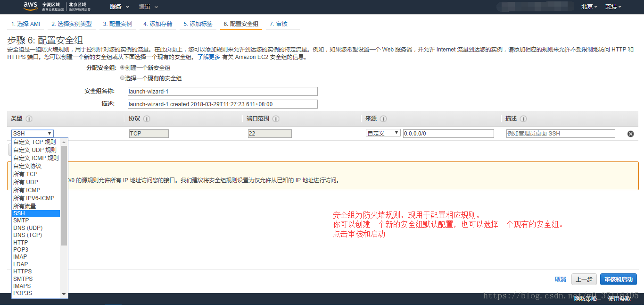
Task: Click the 描述 launch-wizard-1 created input field
Action: [223, 104]
